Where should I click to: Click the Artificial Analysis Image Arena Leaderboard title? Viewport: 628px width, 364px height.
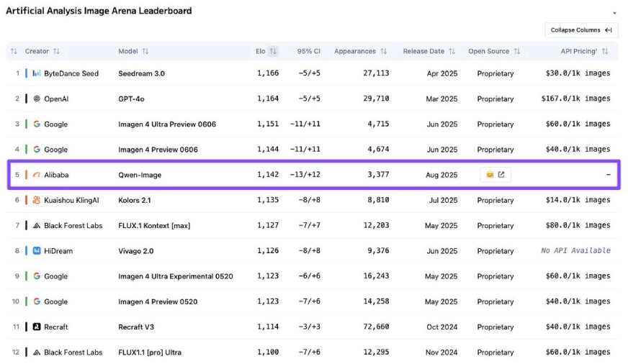click(x=99, y=11)
